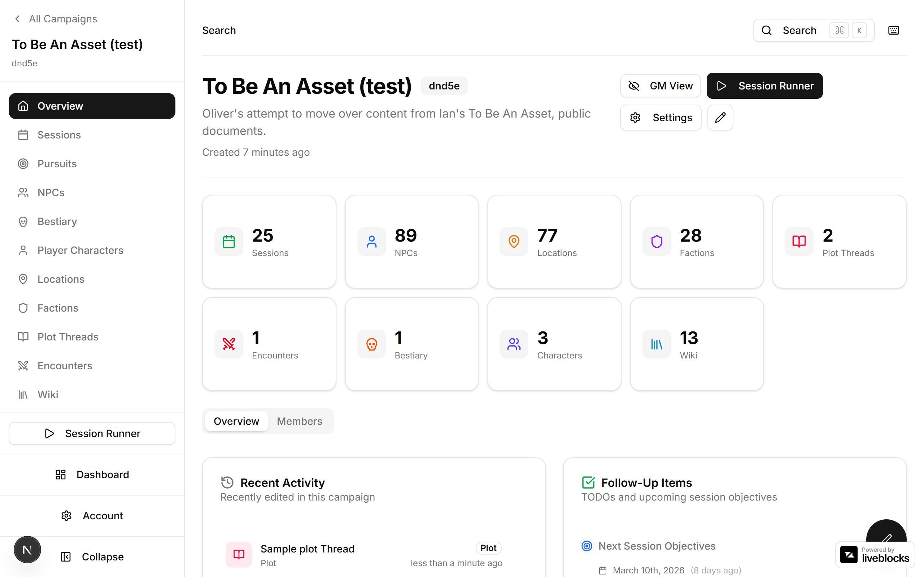Go back via All Campaigns chevron
924x577 pixels.
point(18,18)
